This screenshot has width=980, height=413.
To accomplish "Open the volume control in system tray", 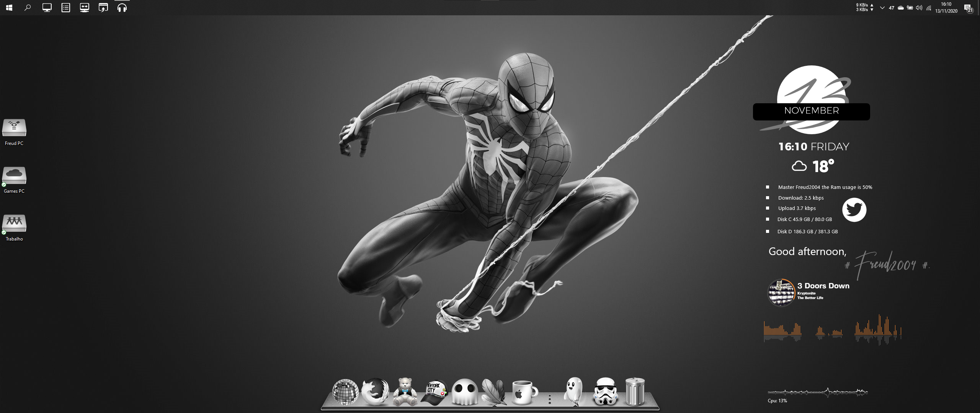I will (x=919, y=8).
